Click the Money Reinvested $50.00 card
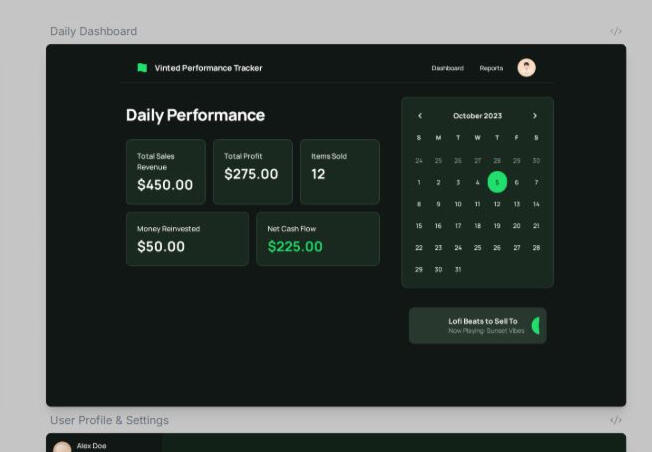Viewport: 652px width, 452px height. pyautogui.click(x=187, y=239)
